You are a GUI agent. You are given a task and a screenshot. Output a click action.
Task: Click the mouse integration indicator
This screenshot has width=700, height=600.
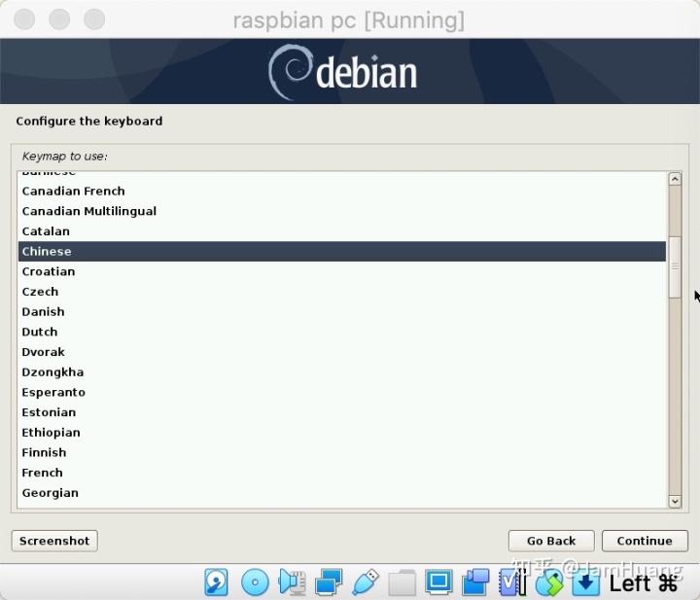548,582
